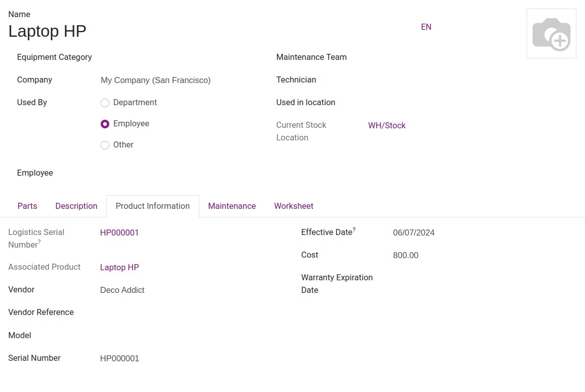585x392 pixels.
Task: Select the Department radio button
Action: pos(105,103)
